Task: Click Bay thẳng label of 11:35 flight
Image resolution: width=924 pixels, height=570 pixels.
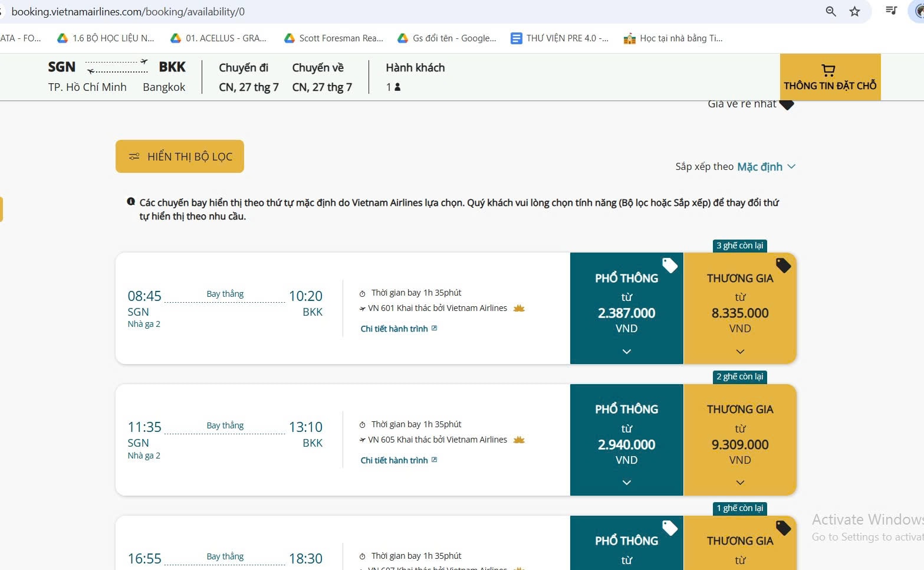Action: coord(225,425)
